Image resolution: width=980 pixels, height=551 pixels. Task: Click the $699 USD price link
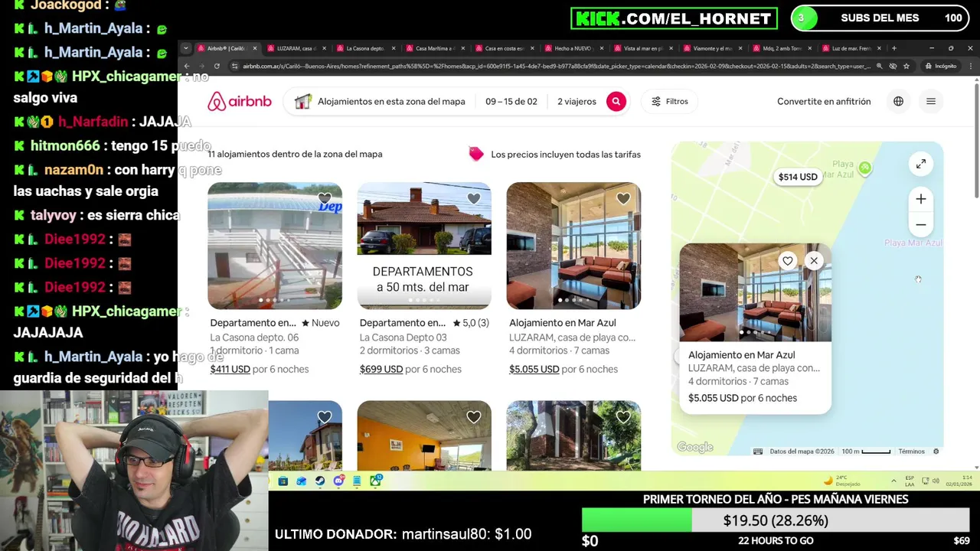pos(381,369)
